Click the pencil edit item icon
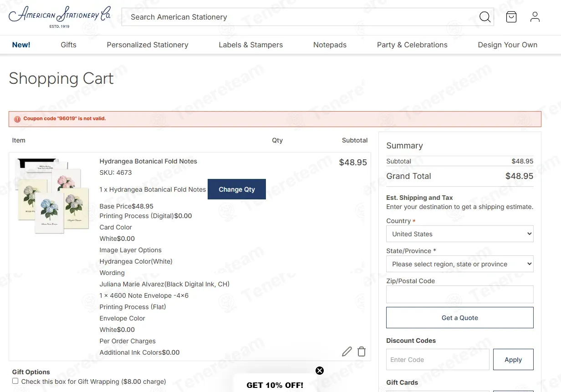This screenshot has width=561, height=392. (x=347, y=351)
